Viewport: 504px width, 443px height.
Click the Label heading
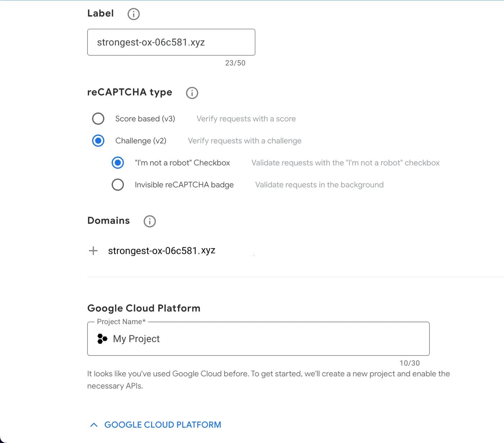[x=100, y=13]
